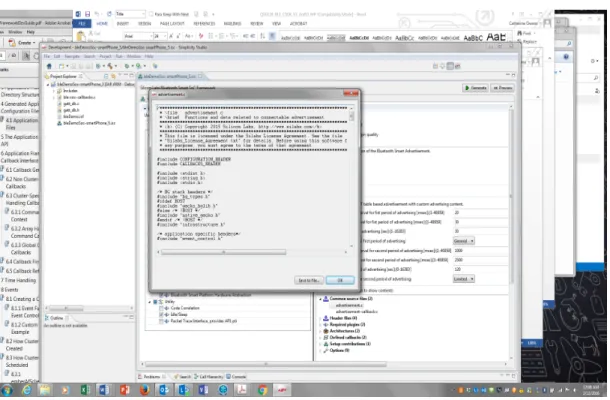Click the Paste icon in Word ribbon
Image resolution: width=610 pixels, height=400 pixels.
coord(81,37)
